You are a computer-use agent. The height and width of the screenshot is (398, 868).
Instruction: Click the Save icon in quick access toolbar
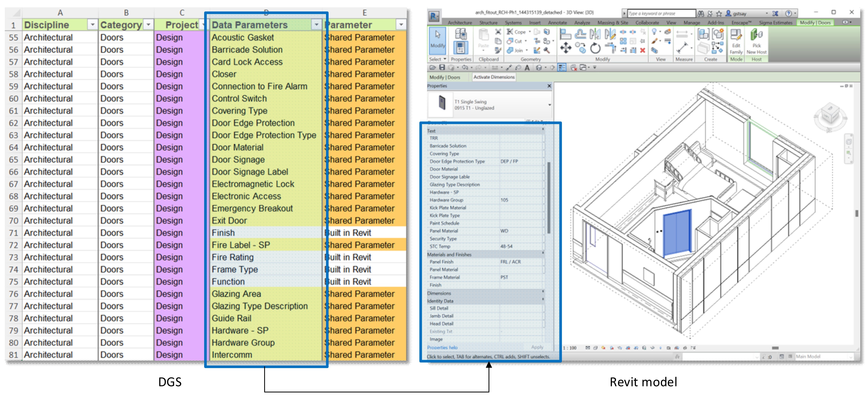[442, 68]
